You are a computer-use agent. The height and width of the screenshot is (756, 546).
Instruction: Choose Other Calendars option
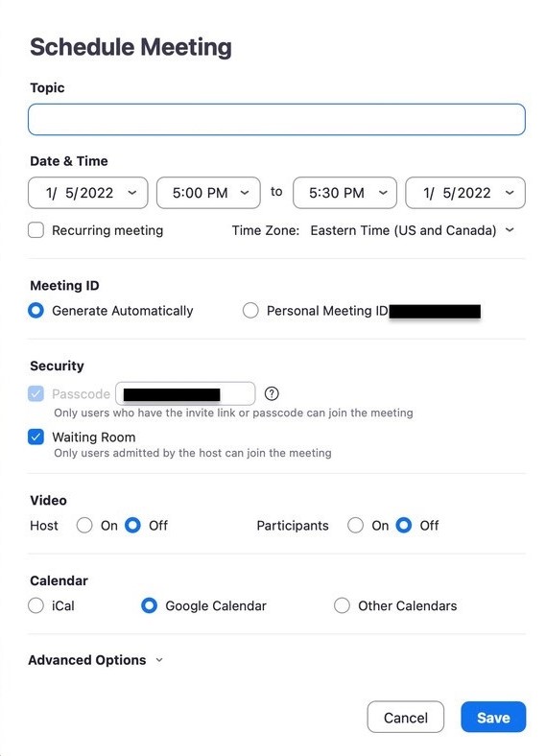[342, 605]
